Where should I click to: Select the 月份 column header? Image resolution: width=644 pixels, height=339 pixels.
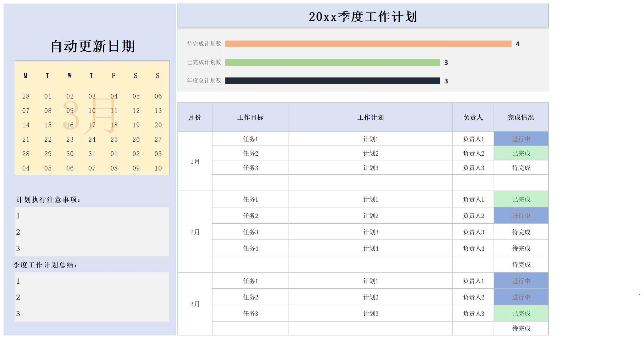pos(195,117)
